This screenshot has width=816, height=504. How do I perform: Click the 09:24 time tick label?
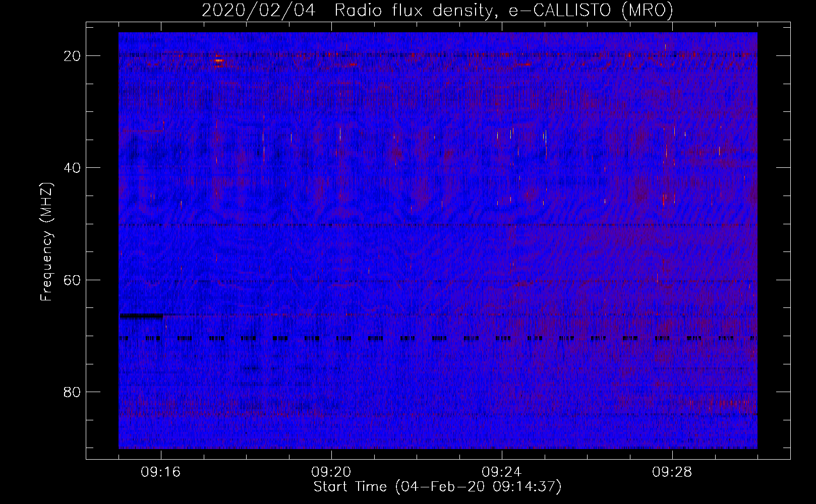(502, 472)
